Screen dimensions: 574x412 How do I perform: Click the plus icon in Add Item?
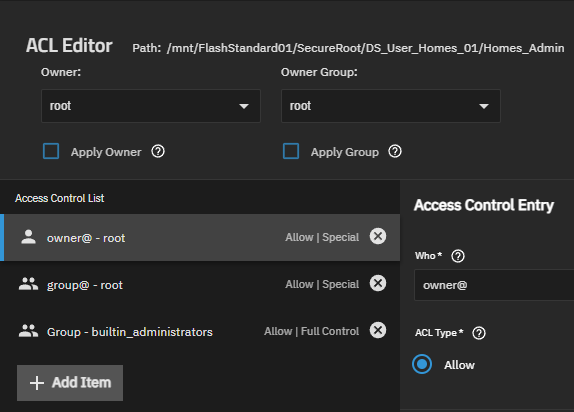tap(37, 383)
